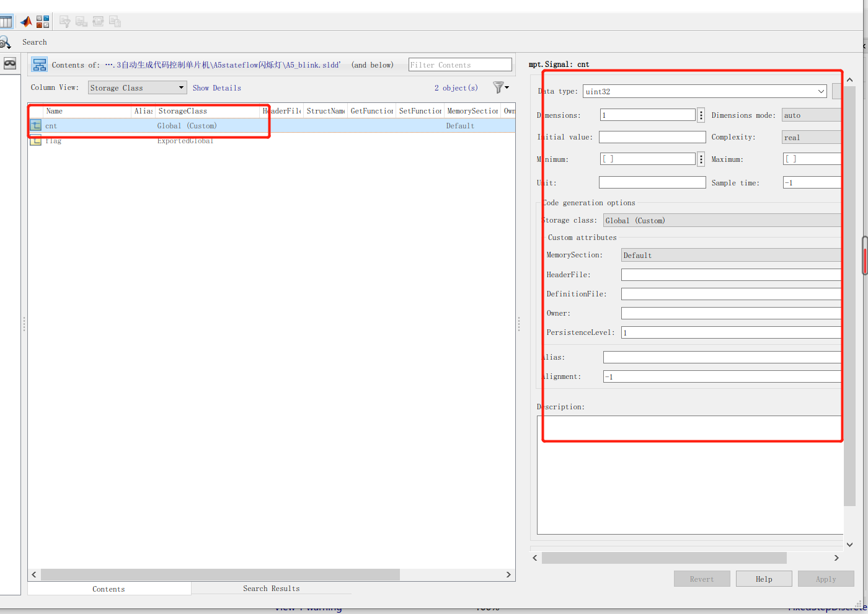
Task: Click the Revert button
Action: pos(702,579)
